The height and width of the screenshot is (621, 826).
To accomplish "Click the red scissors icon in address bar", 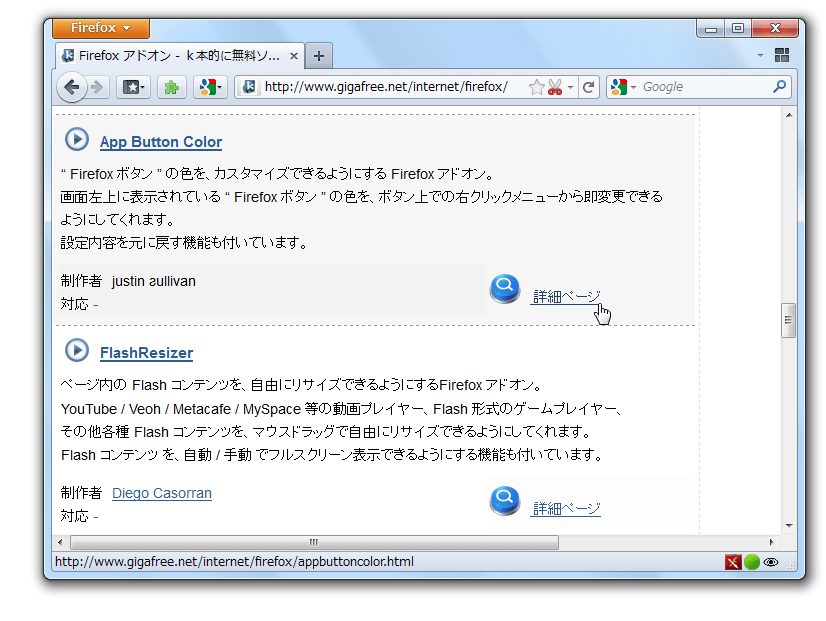I will tap(555, 87).
